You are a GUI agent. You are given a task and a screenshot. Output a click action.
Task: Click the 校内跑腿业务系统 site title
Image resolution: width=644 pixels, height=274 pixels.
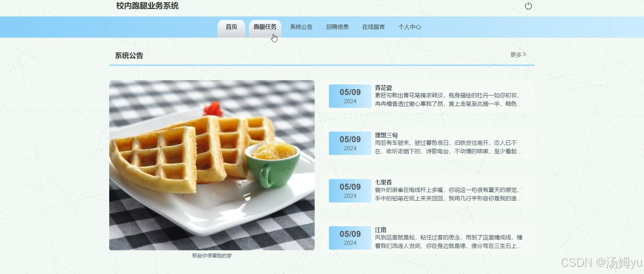click(x=147, y=6)
